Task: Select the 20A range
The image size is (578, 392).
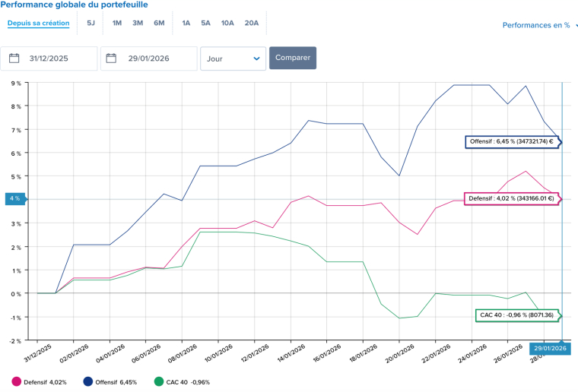Action: pos(252,23)
